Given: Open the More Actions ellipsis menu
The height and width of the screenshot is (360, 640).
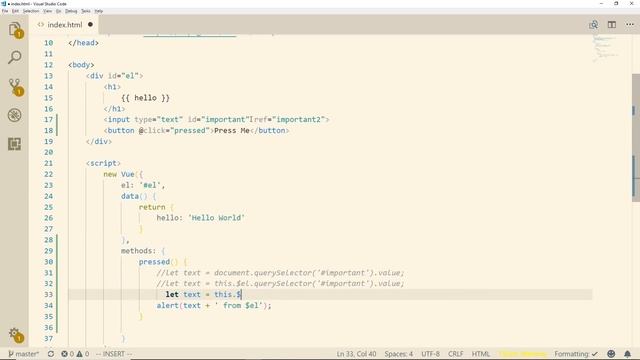Looking at the screenshot, I should (630, 25).
